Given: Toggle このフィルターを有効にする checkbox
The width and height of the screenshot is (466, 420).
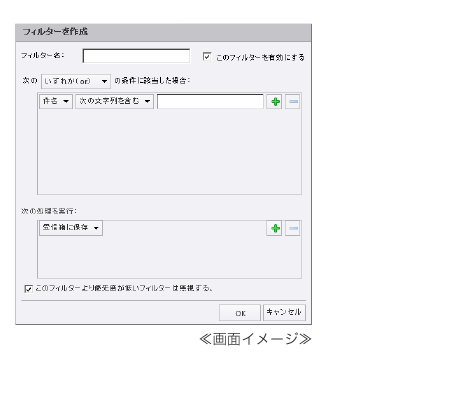Looking at the screenshot, I should tap(207, 56).
